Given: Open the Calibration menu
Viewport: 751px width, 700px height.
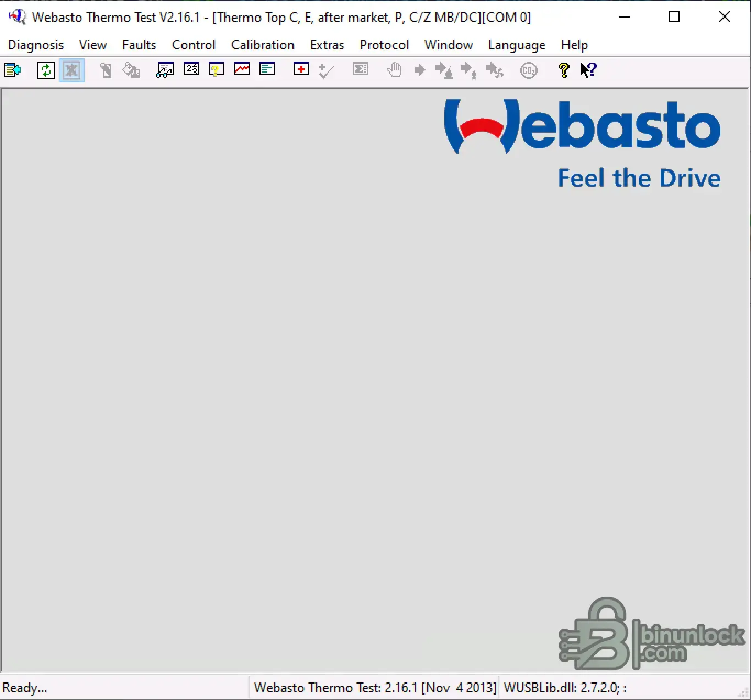Looking at the screenshot, I should coord(263,45).
